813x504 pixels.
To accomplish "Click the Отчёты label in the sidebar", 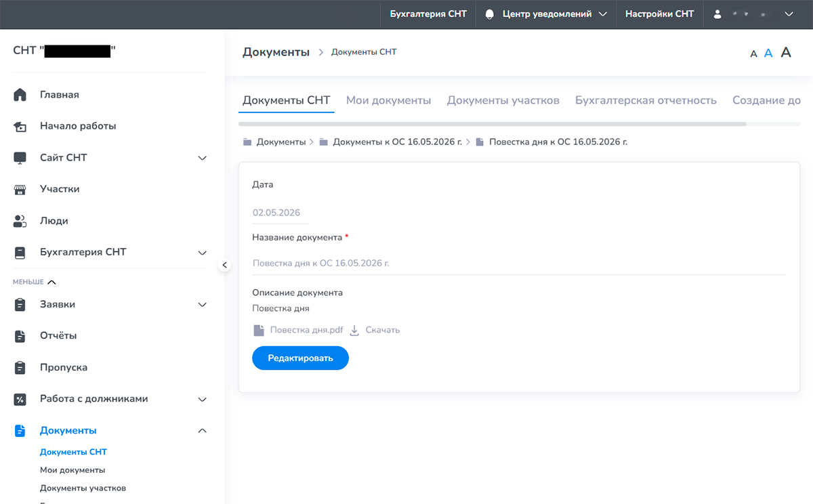I will 58,336.
